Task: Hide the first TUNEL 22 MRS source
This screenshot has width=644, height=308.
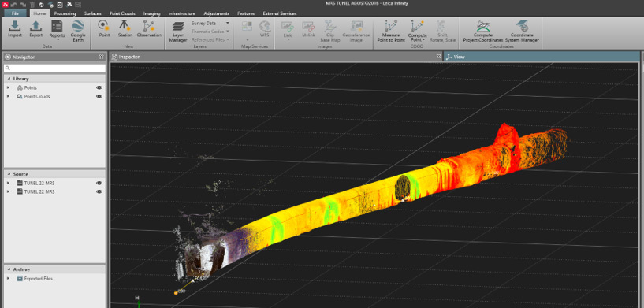Action: [99, 183]
